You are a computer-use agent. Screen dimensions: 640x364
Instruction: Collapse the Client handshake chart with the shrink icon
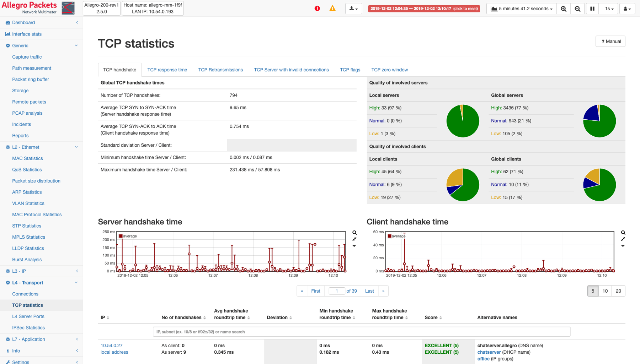623,239
